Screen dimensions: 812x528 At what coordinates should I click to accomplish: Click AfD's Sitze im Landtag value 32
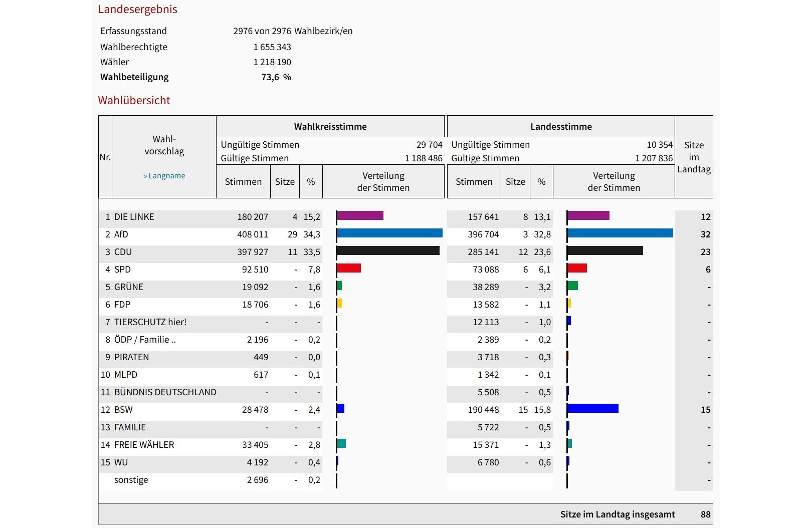tap(705, 234)
